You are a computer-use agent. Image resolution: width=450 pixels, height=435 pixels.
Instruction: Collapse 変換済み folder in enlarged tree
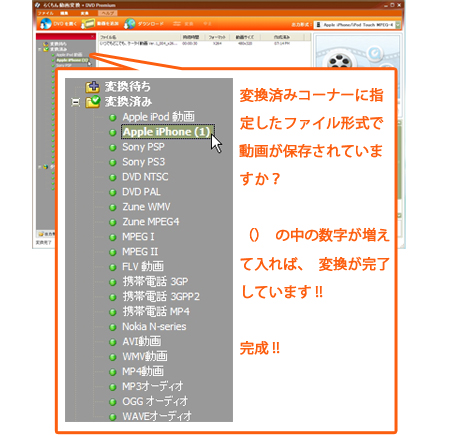[x=76, y=102]
